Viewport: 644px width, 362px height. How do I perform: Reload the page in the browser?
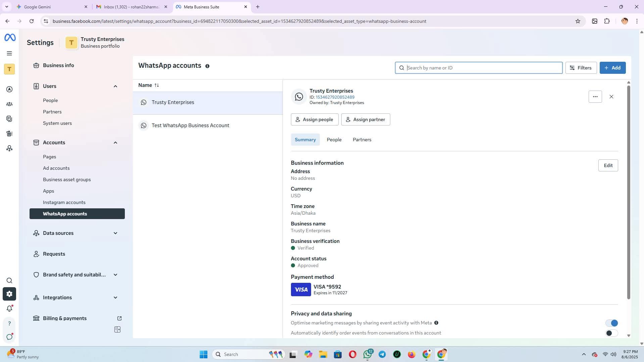coord(32,21)
